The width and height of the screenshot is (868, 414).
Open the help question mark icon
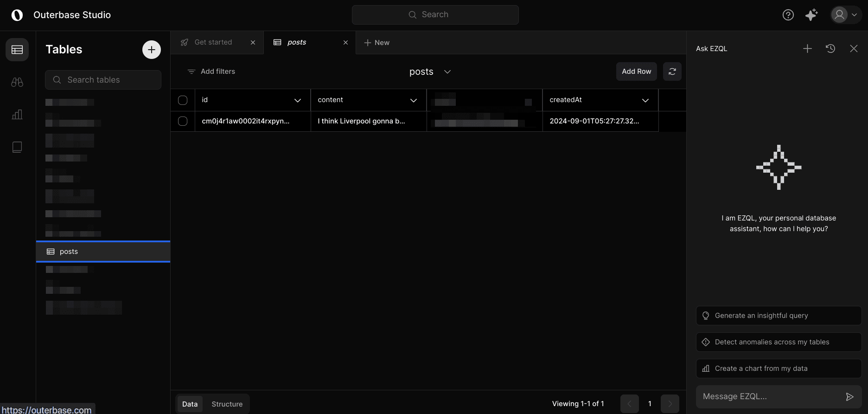point(788,15)
